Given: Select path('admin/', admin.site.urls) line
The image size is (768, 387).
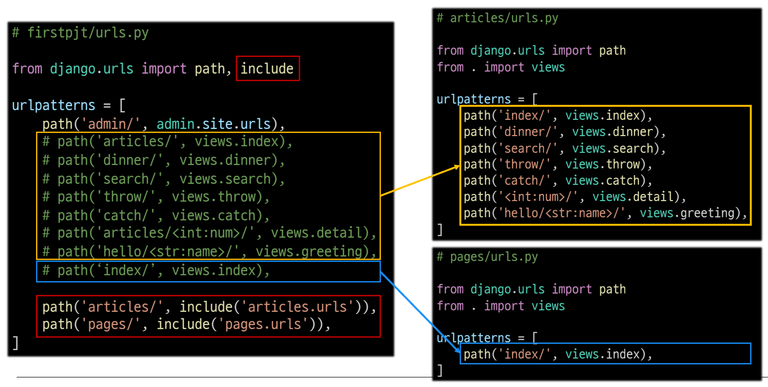Looking at the screenshot, I should click(164, 124).
